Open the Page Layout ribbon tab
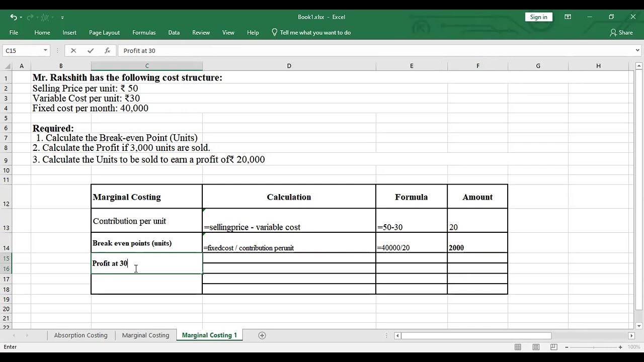 (104, 33)
